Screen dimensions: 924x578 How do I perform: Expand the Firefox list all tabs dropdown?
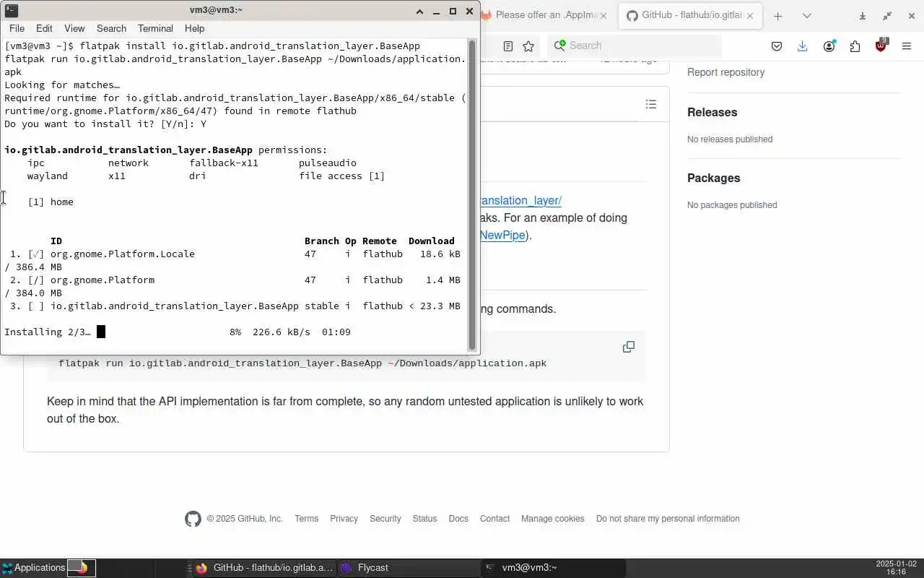pyautogui.click(x=806, y=16)
